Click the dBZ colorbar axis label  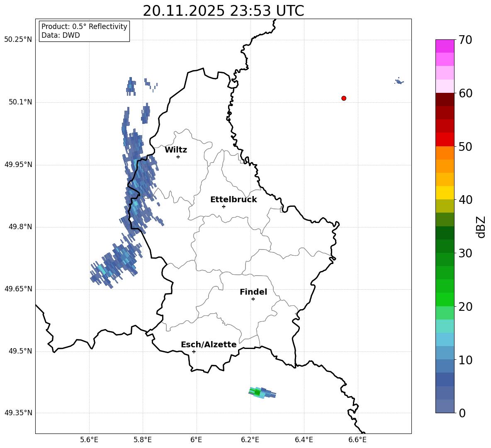coord(481,227)
